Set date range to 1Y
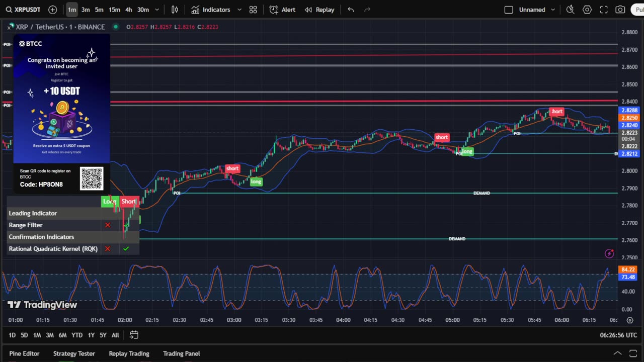Screen dimensions: 644x362 [91, 335]
